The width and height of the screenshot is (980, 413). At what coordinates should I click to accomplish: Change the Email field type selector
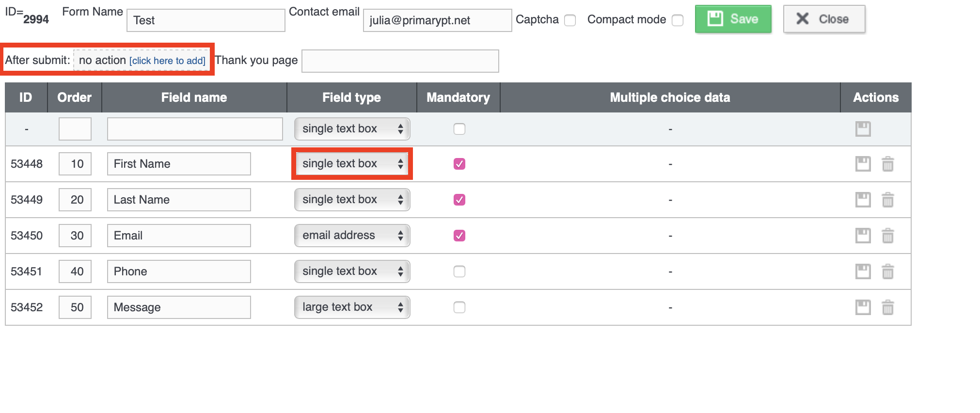point(352,235)
